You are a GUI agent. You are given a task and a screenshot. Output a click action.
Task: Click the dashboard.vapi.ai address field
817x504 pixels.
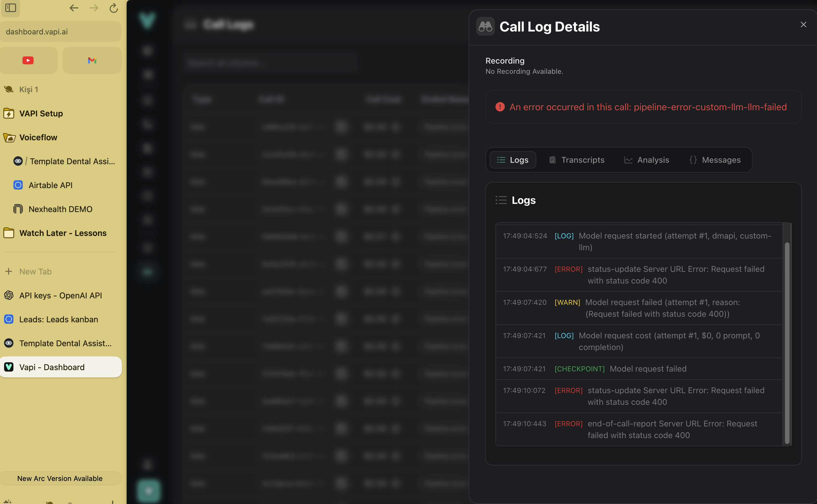tap(60, 32)
